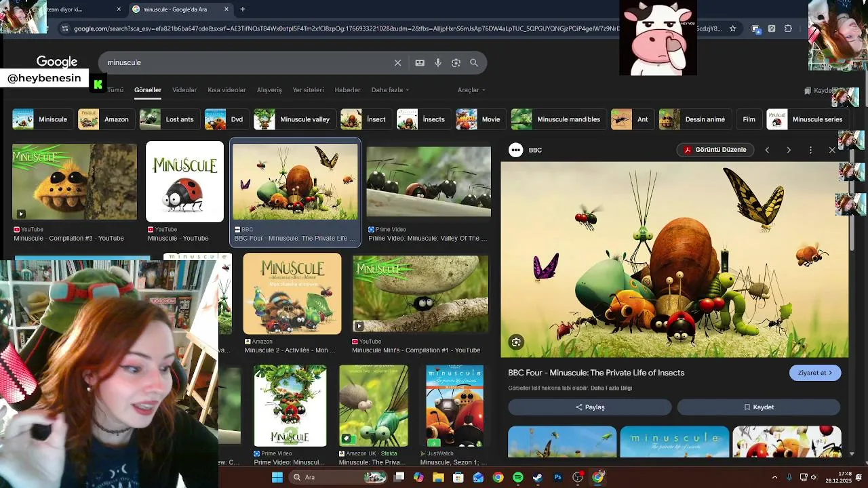This screenshot has height=488, width=868.
Task: Open Amazon Minuscule 2 Activités thumbnail
Action: coord(292,294)
